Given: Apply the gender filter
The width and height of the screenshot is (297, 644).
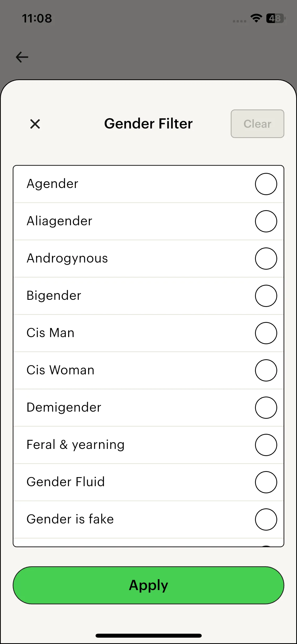Looking at the screenshot, I should (148, 585).
